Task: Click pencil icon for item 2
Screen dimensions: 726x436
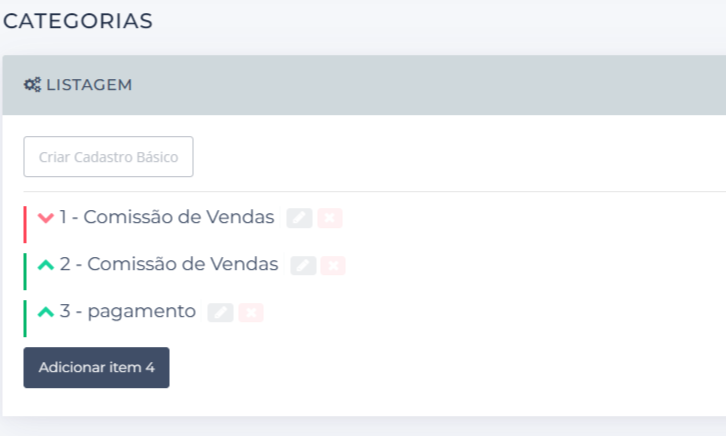Action: click(303, 265)
